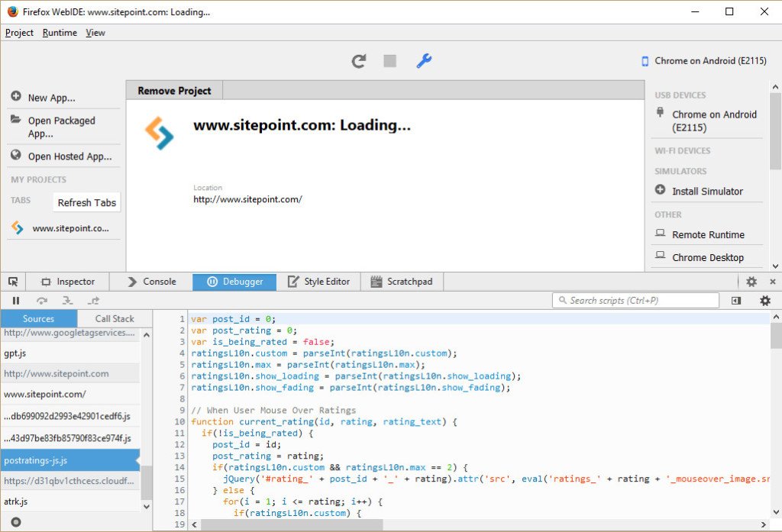The height and width of the screenshot is (532, 782).
Task: Click the Refresh Tabs button
Action: [x=87, y=202]
